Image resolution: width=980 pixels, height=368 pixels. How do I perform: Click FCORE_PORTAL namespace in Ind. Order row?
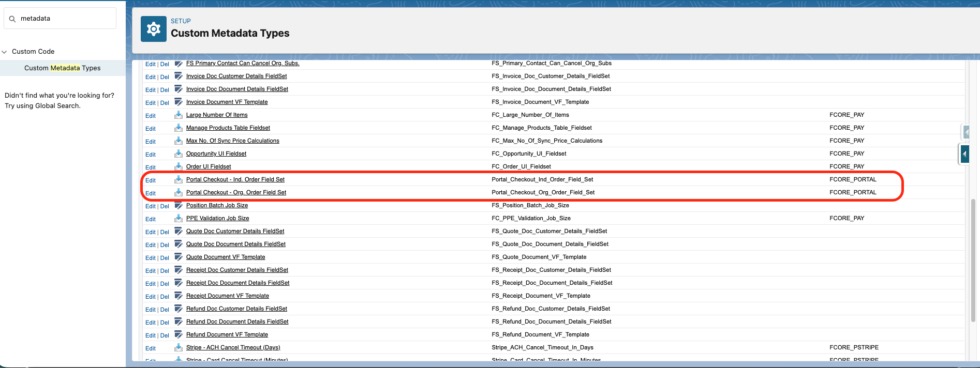pyautogui.click(x=853, y=179)
